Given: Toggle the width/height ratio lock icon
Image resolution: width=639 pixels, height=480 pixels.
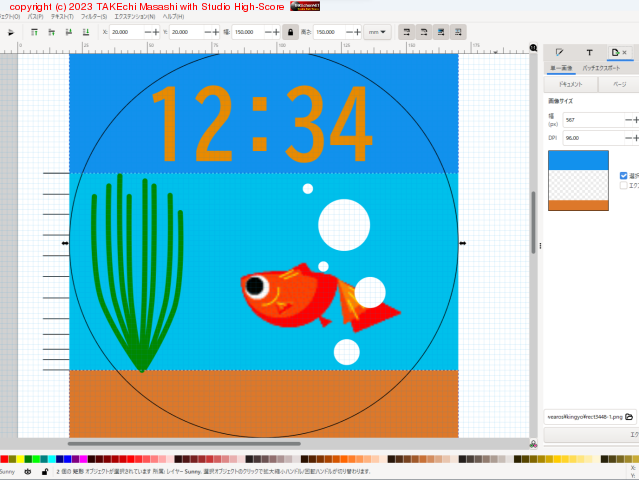Looking at the screenshot, I should coord(289,32).
